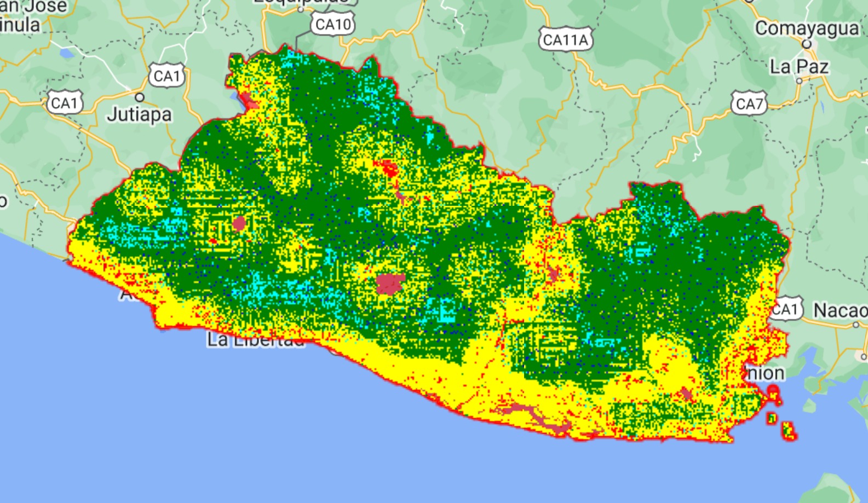
Task: Click the small blue lake at top-left
Action: click(x=67, y=54)
